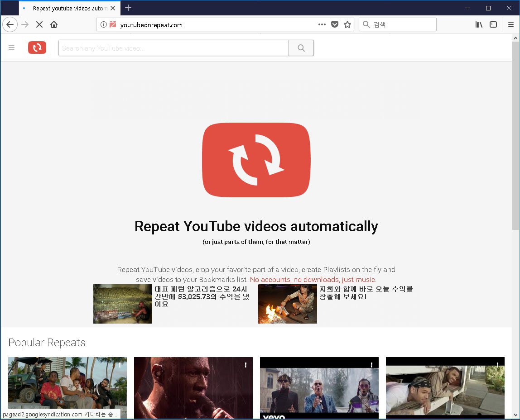Open the Firefox hamburger menu
This screenshot has height=420, width=520.
[x=511, y=24]
